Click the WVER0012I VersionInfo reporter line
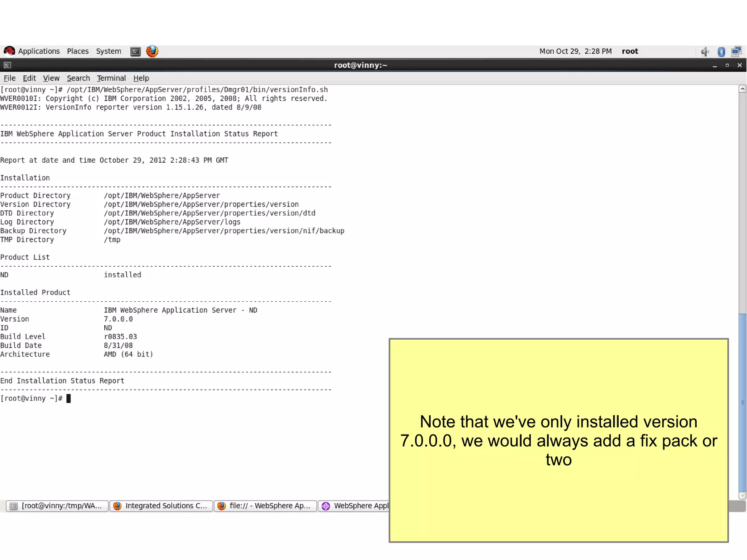 [x=131, y=108]
